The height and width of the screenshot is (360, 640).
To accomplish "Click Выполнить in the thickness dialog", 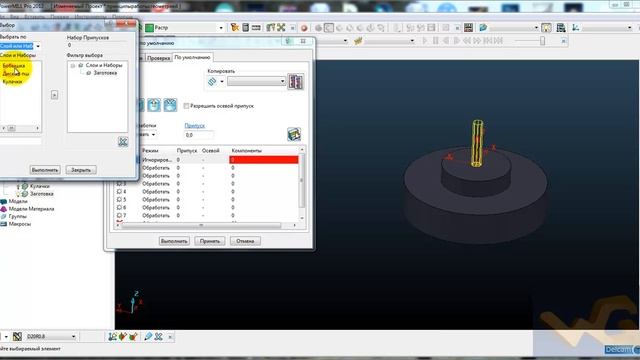I will 174,241.
